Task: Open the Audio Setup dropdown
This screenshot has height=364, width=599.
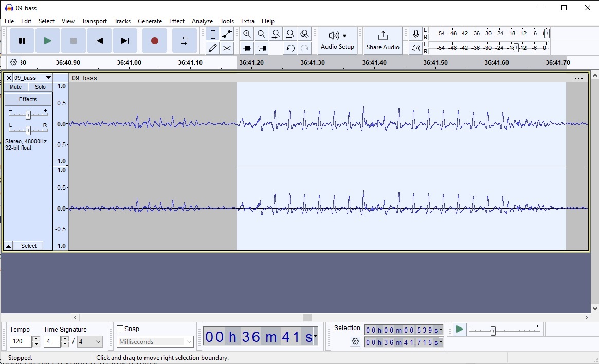Action: [x=337, y=41]
